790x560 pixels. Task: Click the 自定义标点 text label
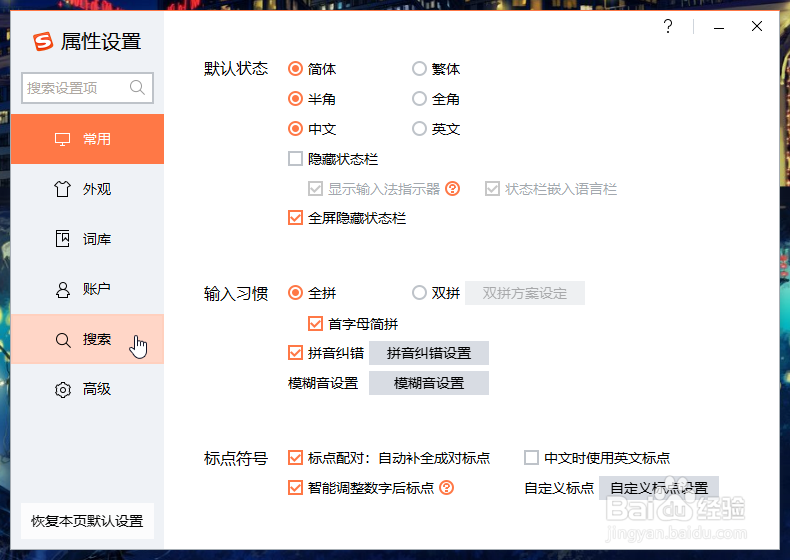[559, 488]
